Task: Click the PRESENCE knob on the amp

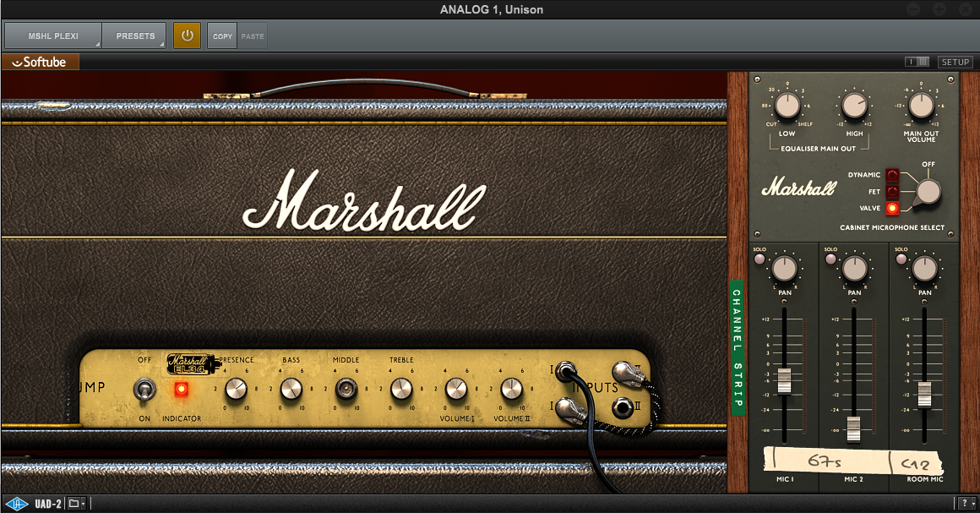Action: [x=236, y=389]
